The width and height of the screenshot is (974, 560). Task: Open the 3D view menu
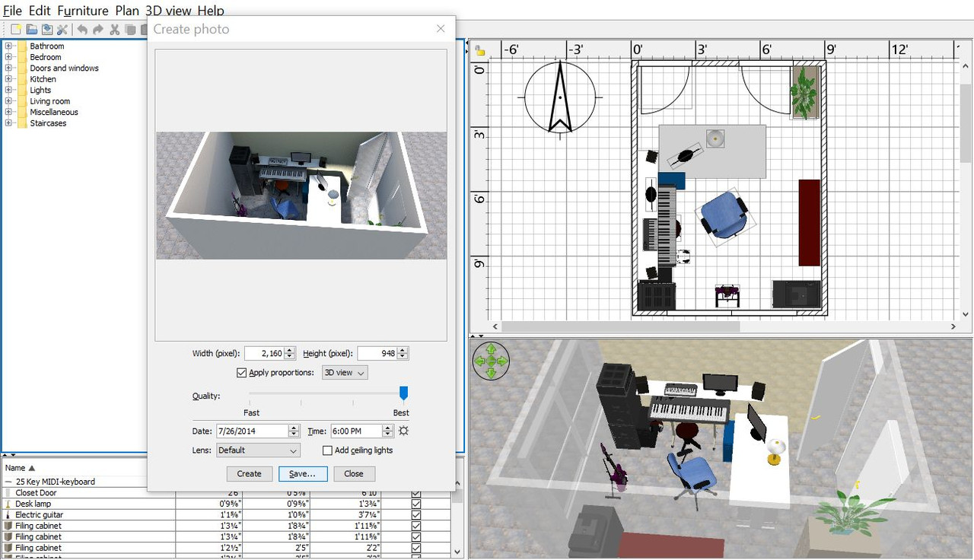(x=168, y=11)
